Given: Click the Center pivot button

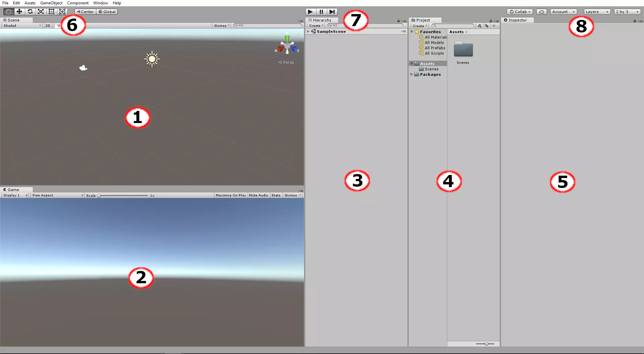Looking at the screenshot, I should [86, 12].
